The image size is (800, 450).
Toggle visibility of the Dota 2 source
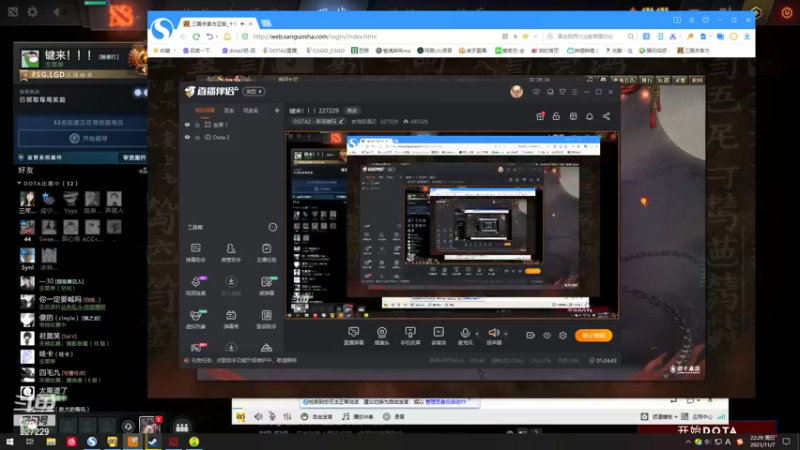pyautogui.click(x=187, y=137)
